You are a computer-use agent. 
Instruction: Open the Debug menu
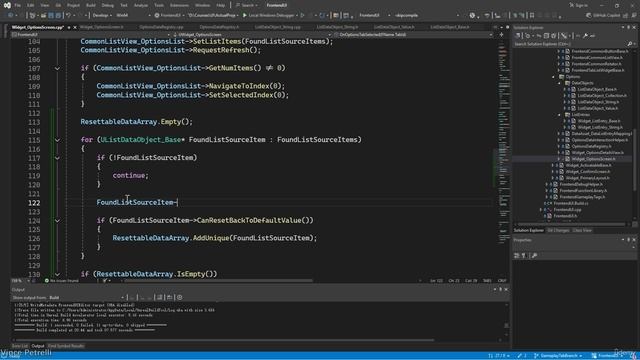pyautogui.click(x=107, y=5)
